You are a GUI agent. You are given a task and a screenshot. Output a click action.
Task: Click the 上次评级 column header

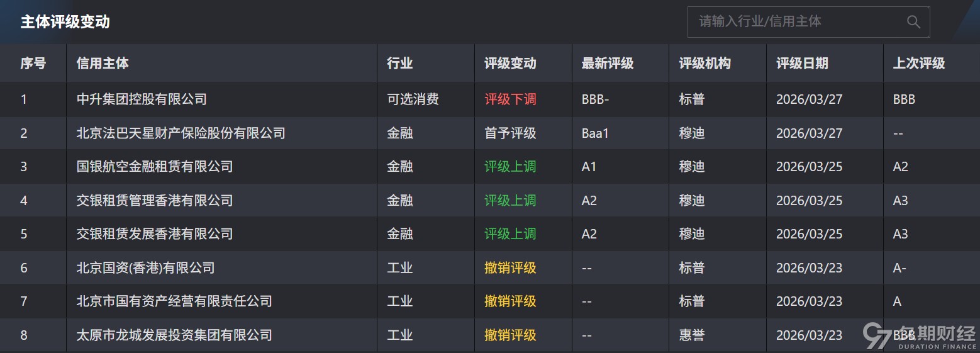coord(919,63)
